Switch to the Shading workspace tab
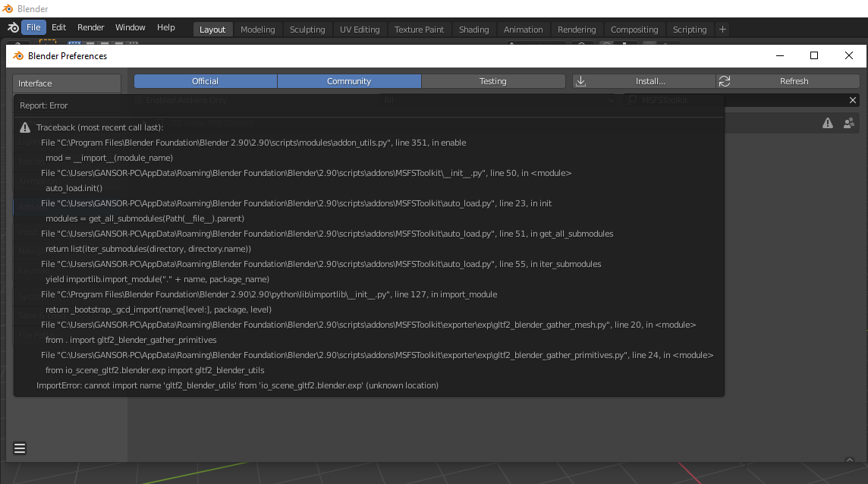The image size is (868, 484). click(x=473, y=30)
